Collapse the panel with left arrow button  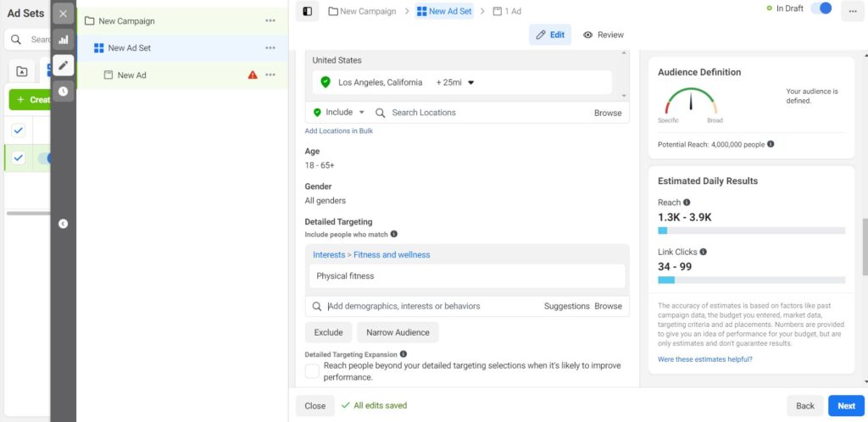pos(64,224)
